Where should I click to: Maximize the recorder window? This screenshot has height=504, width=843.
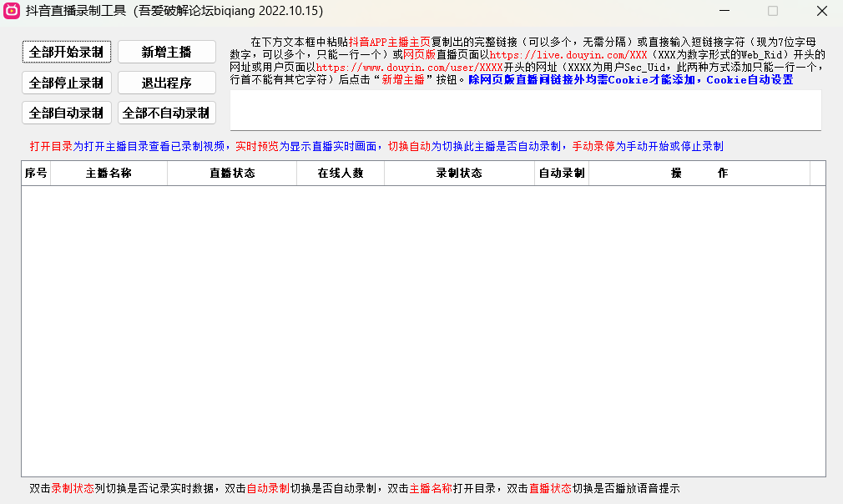coord(773,11)
